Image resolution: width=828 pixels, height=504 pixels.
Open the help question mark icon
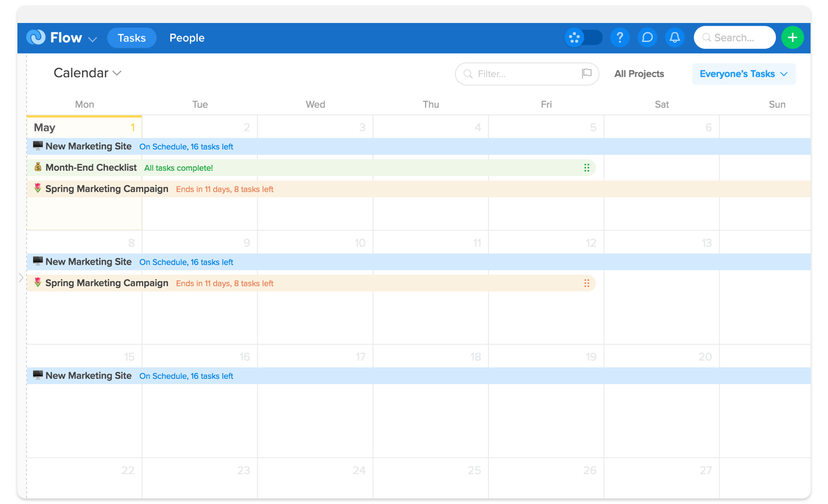click(620, 38)
